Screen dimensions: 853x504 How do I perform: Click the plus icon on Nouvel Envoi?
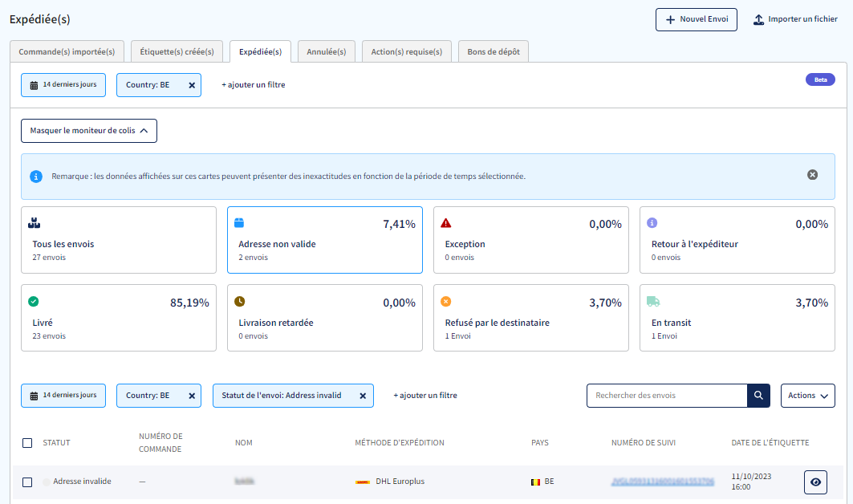670,19
